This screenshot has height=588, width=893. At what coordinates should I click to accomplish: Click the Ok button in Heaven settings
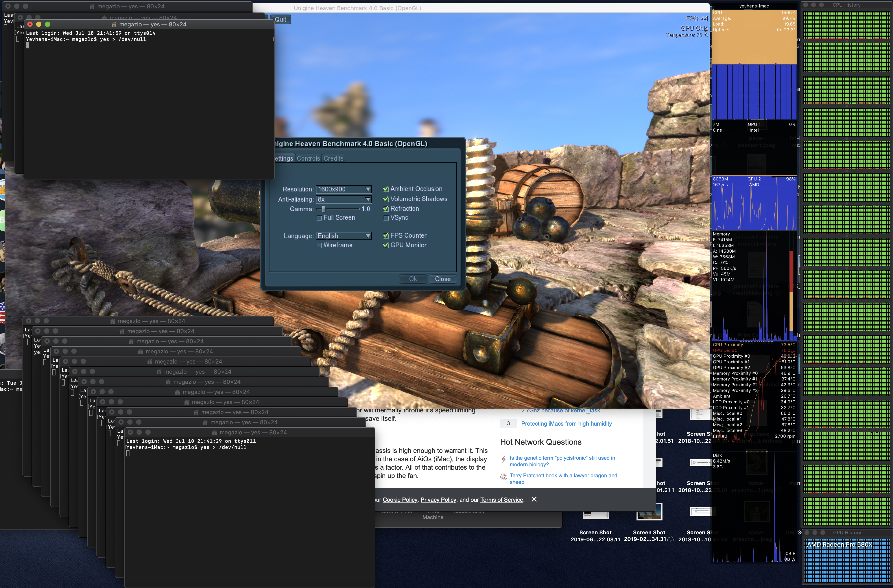(413, 279)
